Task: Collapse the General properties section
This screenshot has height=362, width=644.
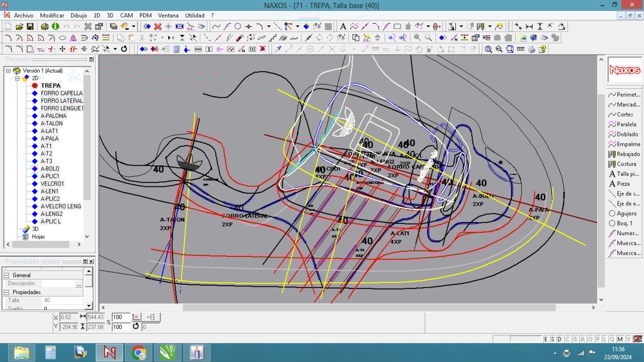Action: click(x=6, y=275)
